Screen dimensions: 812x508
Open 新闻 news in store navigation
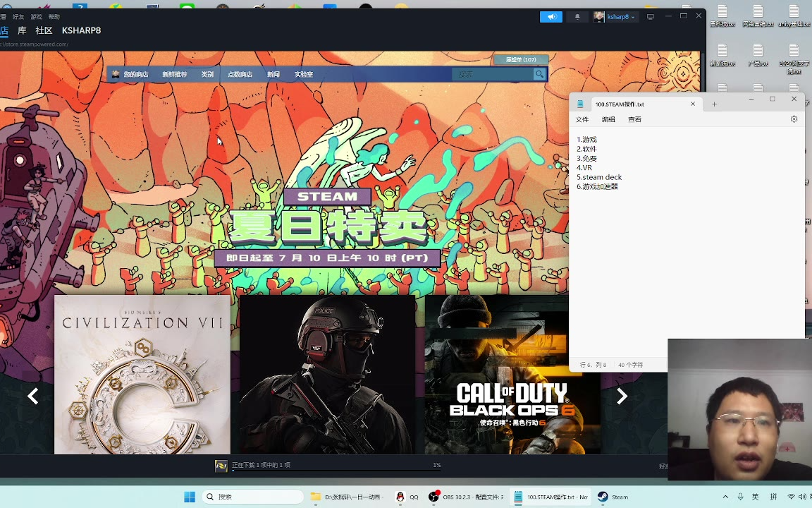pyautogui.click(x=273, y=74)
